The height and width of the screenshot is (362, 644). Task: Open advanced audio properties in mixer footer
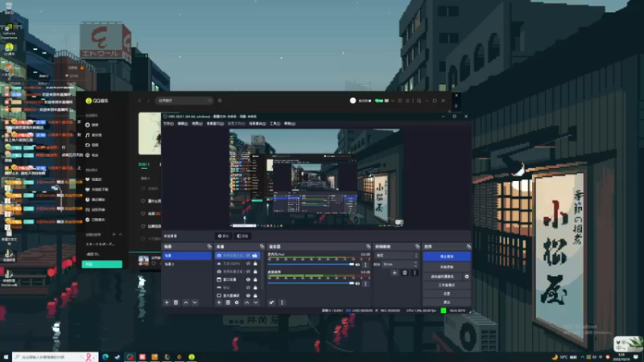coord(271,302)
